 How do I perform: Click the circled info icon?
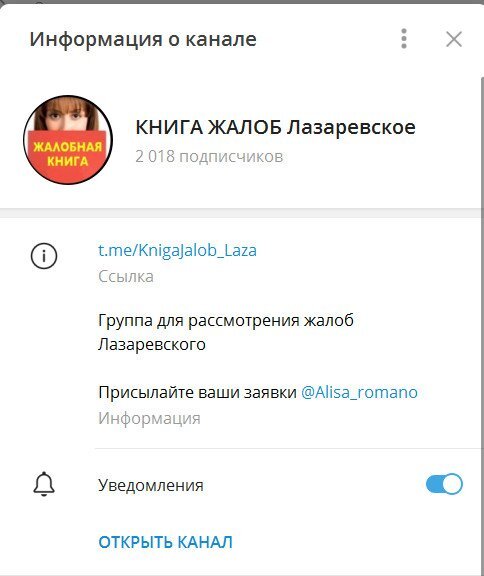coord(44,256)
